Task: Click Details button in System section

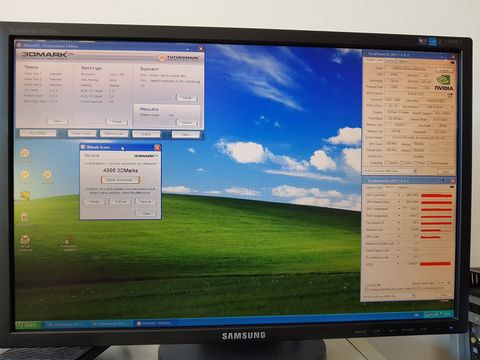Action: [187, 98]
